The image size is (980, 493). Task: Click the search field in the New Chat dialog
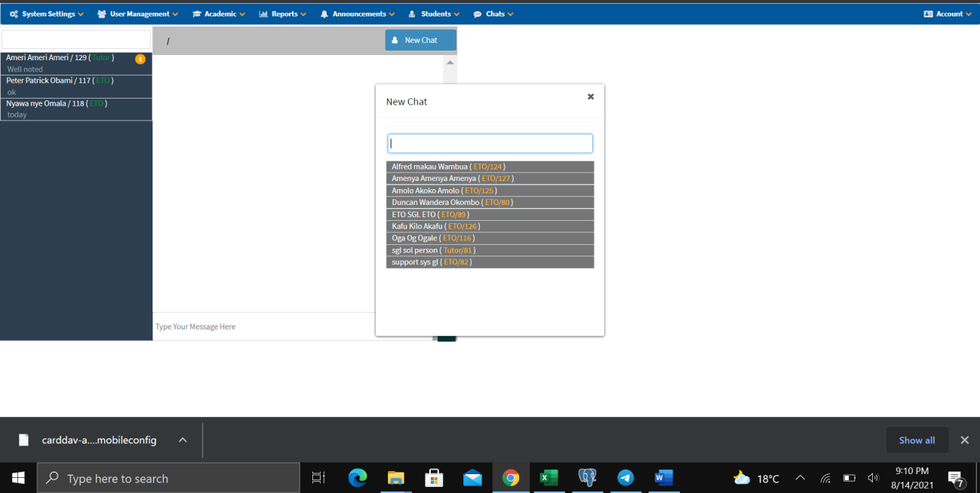(x=490, y=142)
